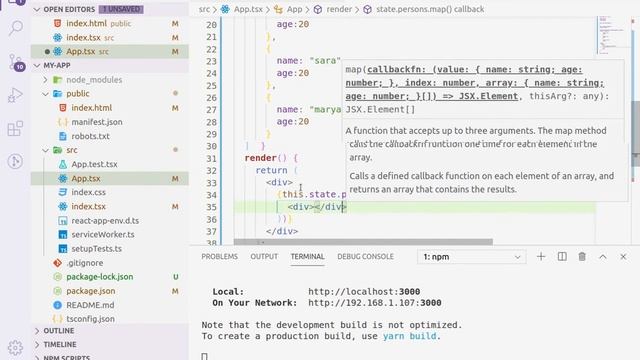Open the Extensions view
The width and height of the screenshot is (640, 360).
point(16,129)
